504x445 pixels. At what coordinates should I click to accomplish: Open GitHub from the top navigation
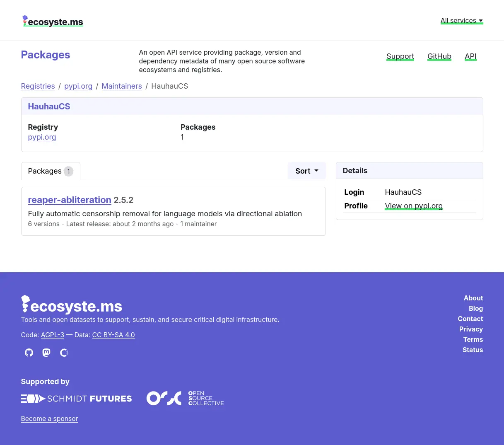439,56
